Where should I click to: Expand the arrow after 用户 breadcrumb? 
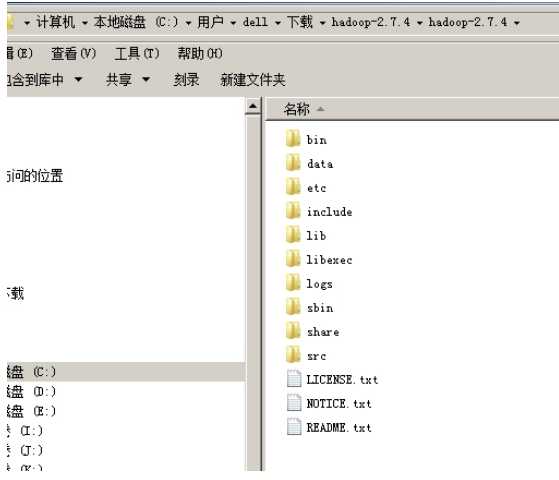[x=233, y=23]
